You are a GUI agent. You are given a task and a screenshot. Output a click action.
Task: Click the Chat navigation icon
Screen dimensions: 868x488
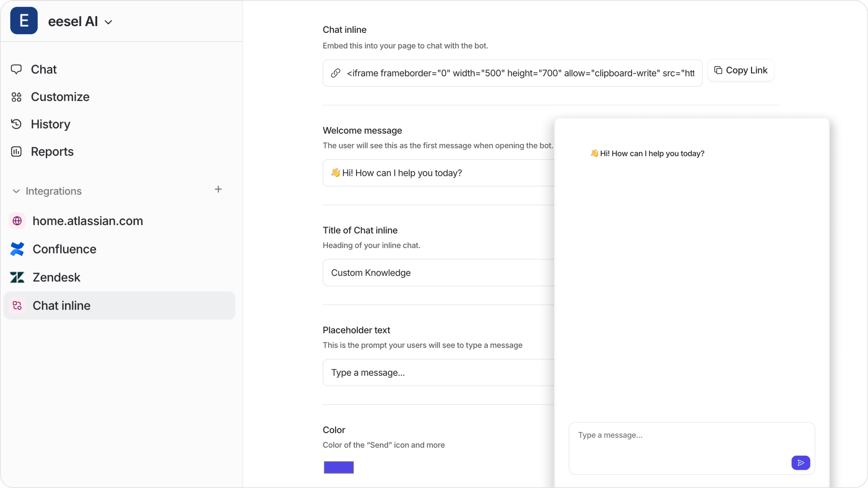click(17, 69)
